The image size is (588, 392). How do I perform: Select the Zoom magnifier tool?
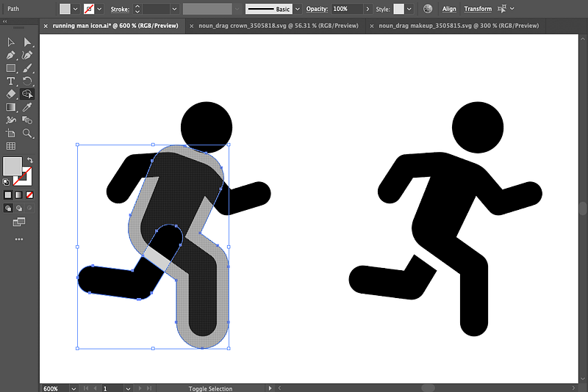pyautogui.click(x=27, y=134)
